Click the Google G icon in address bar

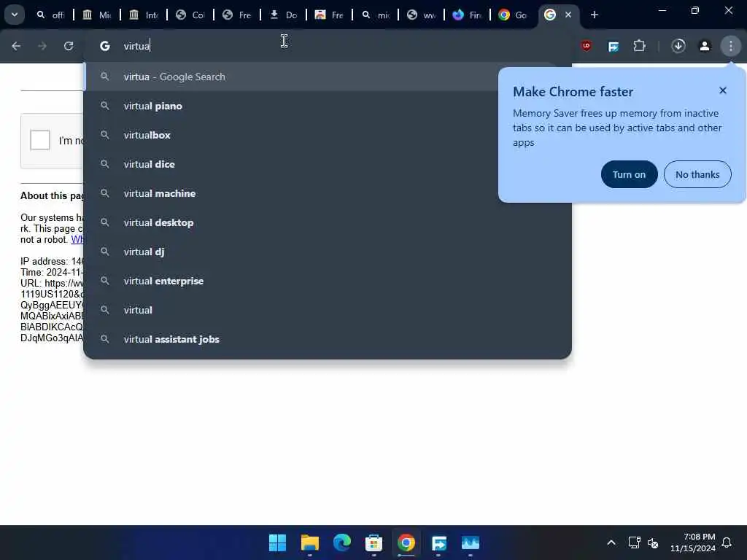(105, 46)
